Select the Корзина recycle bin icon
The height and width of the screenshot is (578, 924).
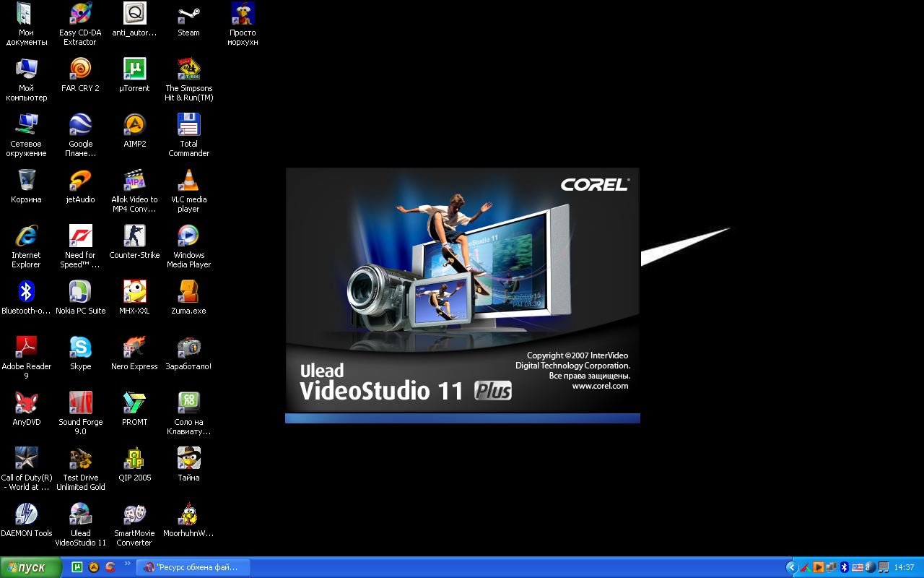tap(26, 181)
